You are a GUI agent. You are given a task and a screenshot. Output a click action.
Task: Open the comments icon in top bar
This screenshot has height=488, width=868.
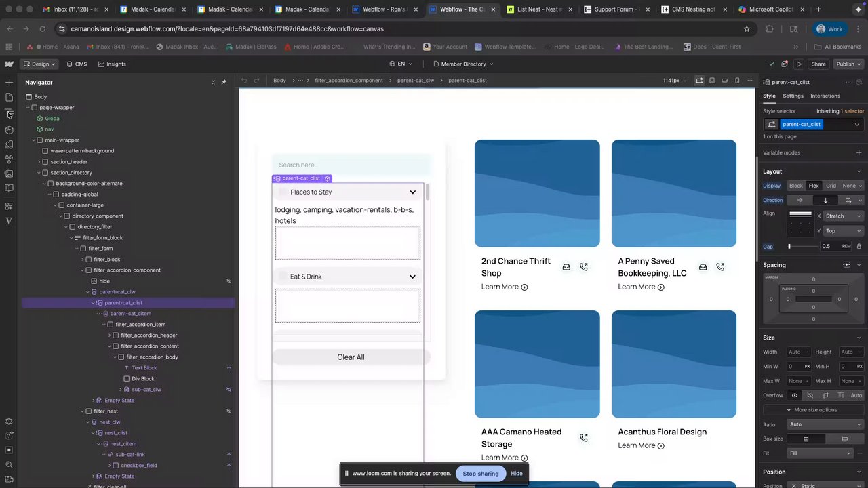click(x=785, y=64)
